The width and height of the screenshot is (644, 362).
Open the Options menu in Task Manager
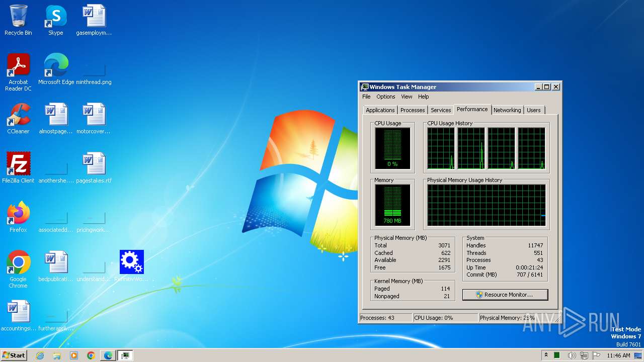(x=386, y=97)
